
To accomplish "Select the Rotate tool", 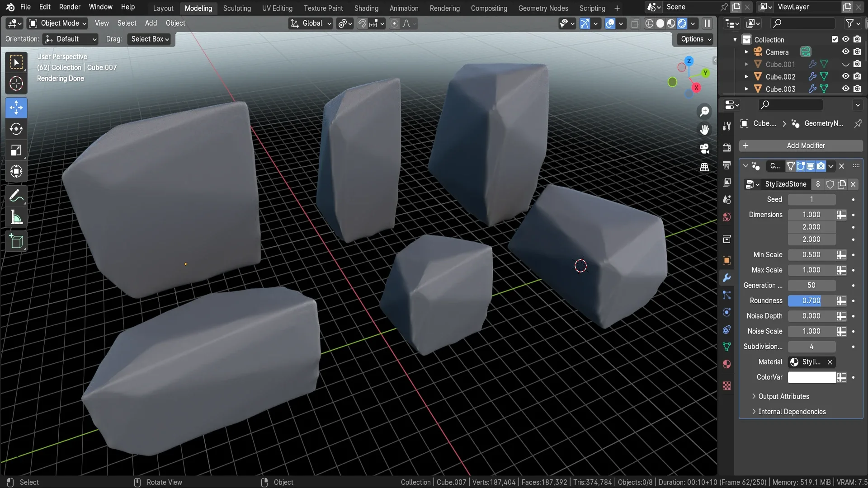I will pyautogui.click(x=16, y=129).
